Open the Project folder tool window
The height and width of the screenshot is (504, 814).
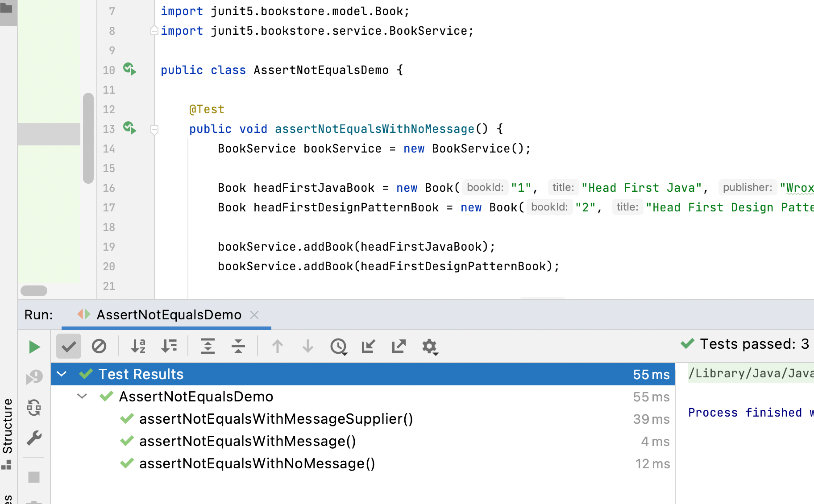(7, 9)
